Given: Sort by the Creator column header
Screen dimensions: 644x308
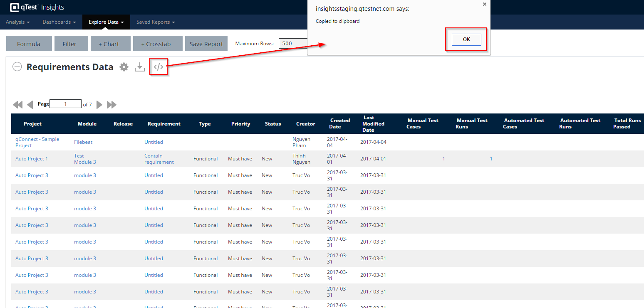Looking at the screenshot, I should point(306,124).
